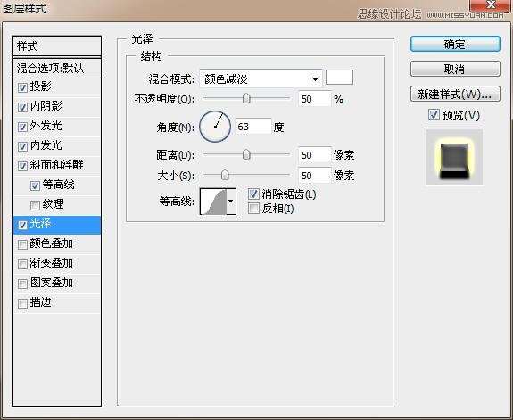Viewport: 513px width, 420px height.
Task: Click the 距离 distance value field
Action: (x=314, y=155)
